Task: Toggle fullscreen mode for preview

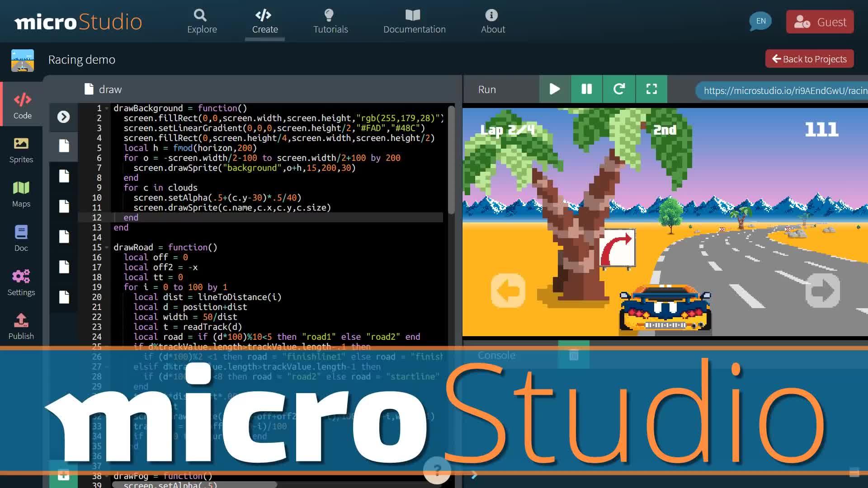Action: [x=651, y=89]
